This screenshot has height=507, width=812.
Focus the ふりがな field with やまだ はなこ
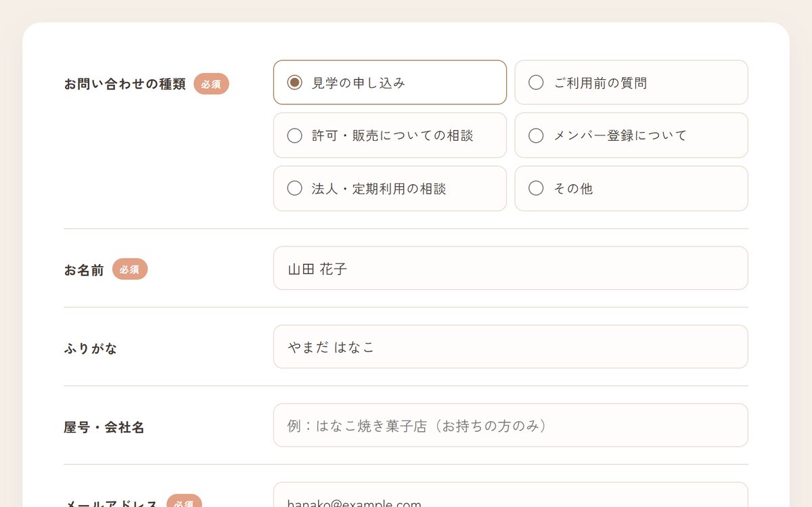click(x=511, y=347)
